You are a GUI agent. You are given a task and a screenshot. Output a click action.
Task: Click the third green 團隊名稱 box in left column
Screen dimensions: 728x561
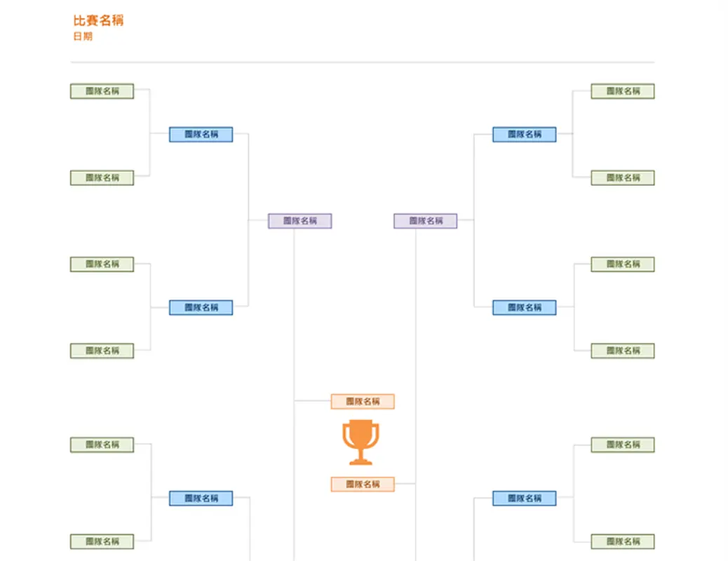(102, 264)
